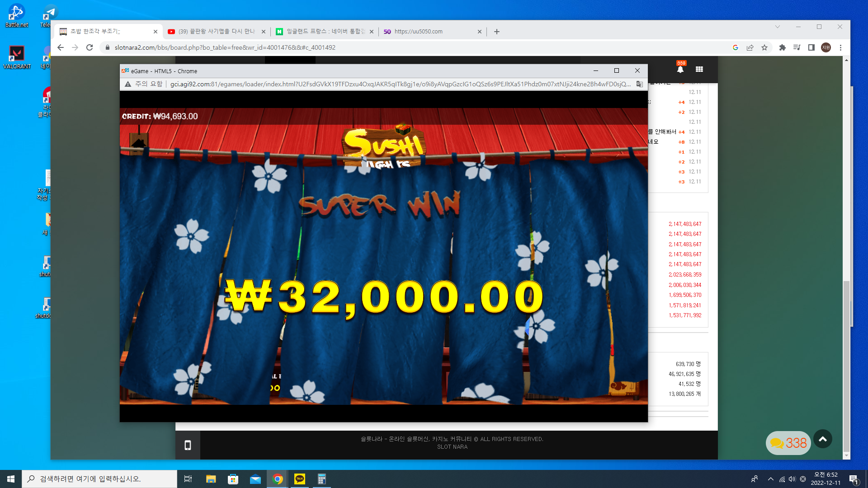The image size is (868, 488).
Task: Open the VALORANT desktop shortcut
Action: coord(17,57)
